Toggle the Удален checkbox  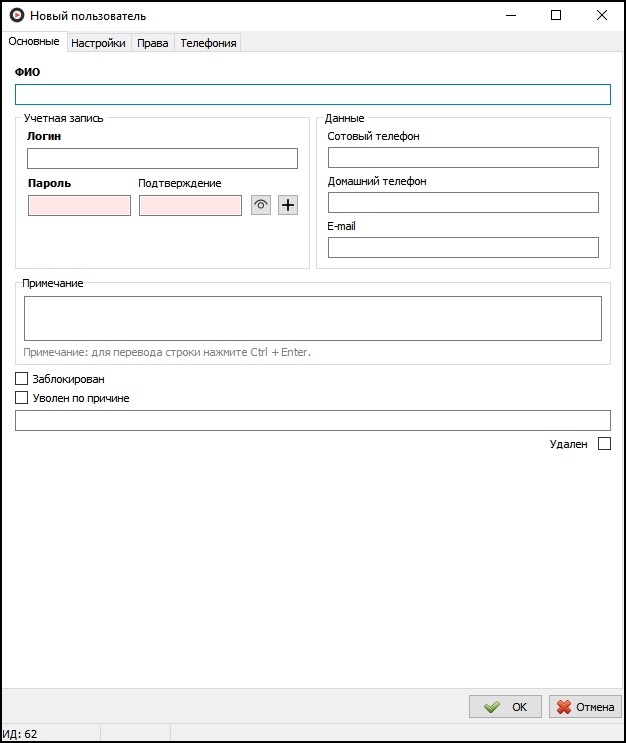pos(604,444)
